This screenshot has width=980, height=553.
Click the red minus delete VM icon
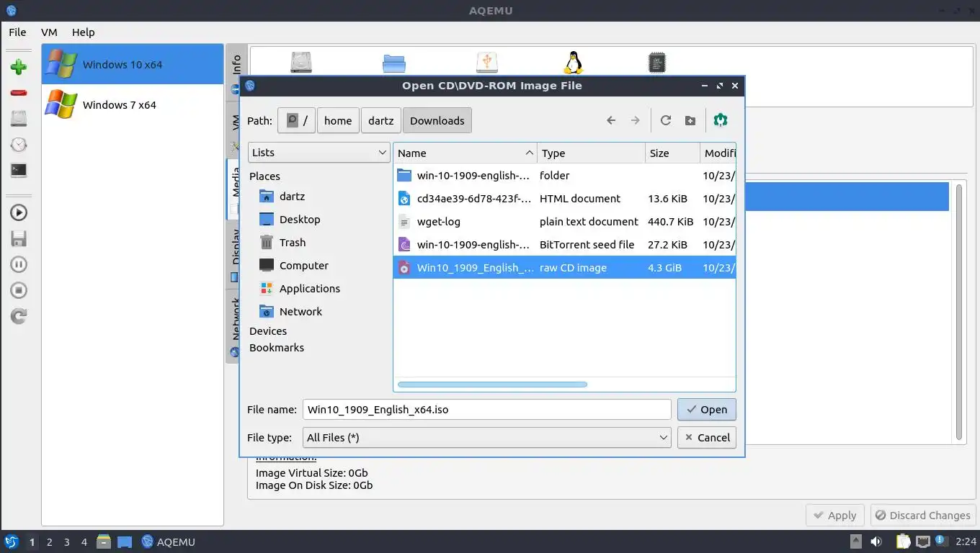click(19, 93)
